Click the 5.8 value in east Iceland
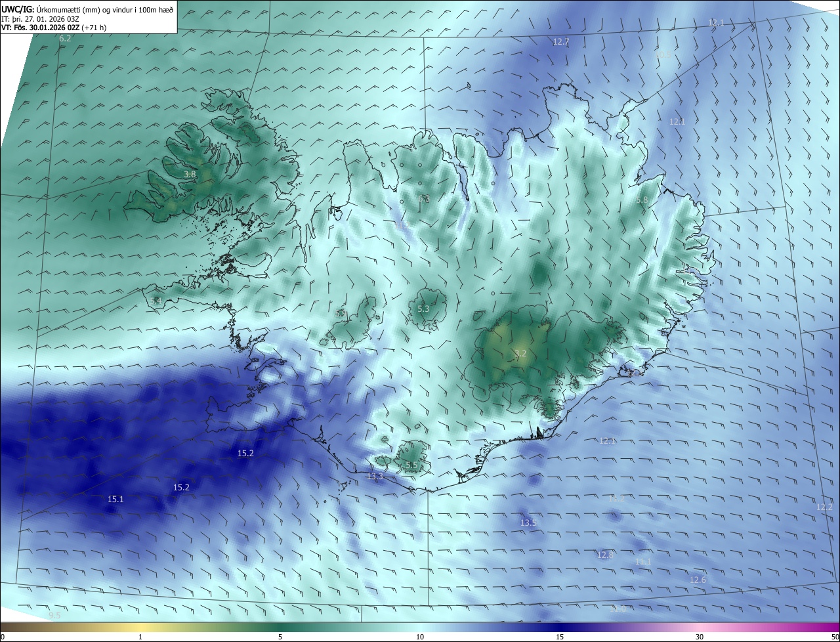This screenshot has height=642, width=840. click(x=642, y=200)
